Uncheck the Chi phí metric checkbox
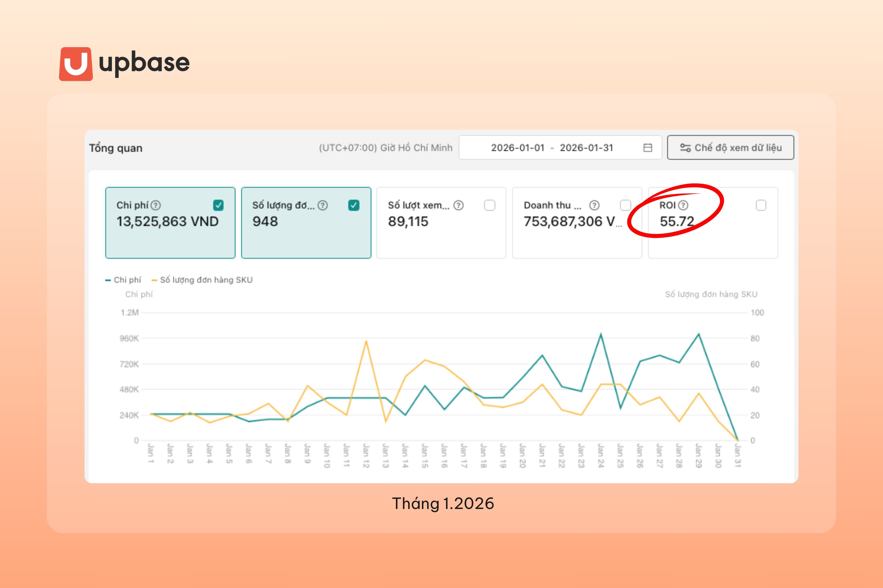 pyautogui.click(x=218, y=205)
